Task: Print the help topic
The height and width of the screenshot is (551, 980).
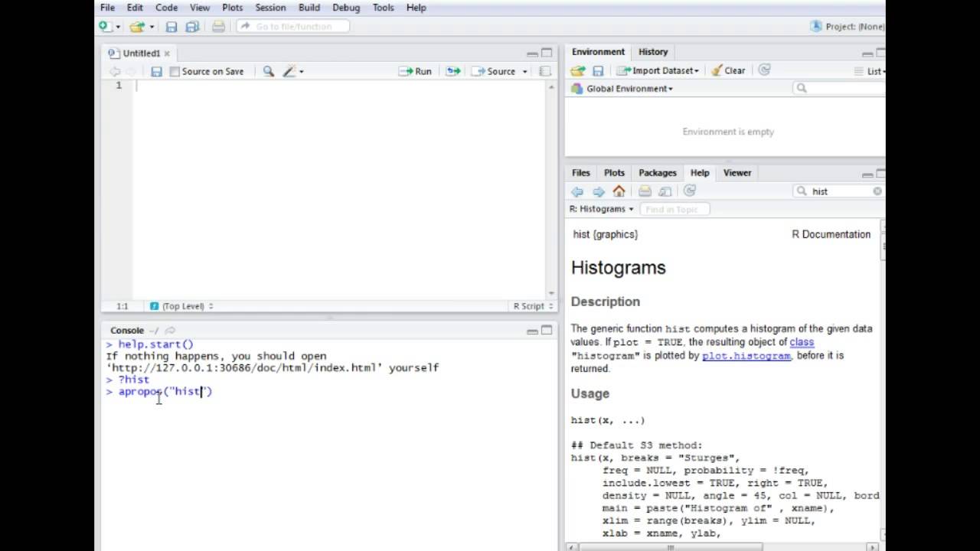Action: 645,191
